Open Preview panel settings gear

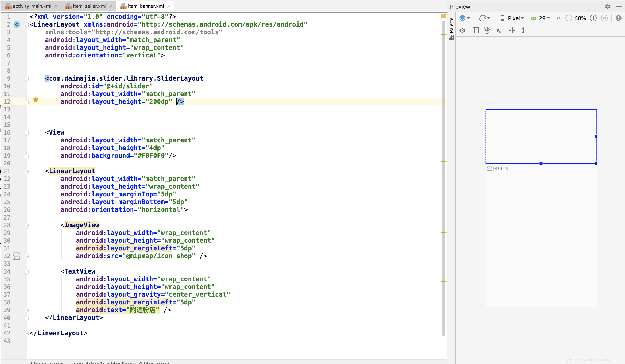tap(608, 6)
